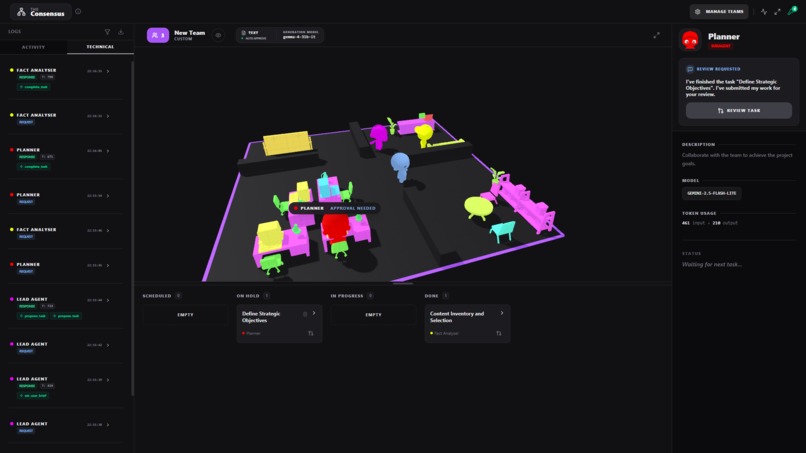
Task: Select the blue agent character
Action: (x=400, y=167)
